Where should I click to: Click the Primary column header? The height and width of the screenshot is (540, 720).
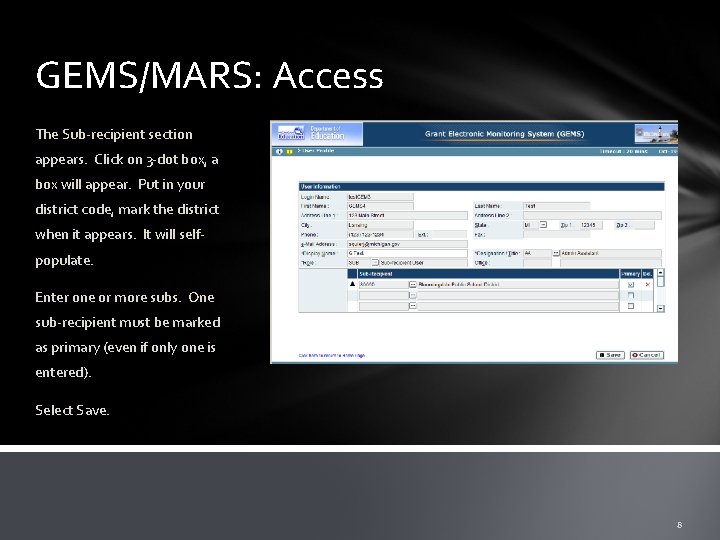630,274
